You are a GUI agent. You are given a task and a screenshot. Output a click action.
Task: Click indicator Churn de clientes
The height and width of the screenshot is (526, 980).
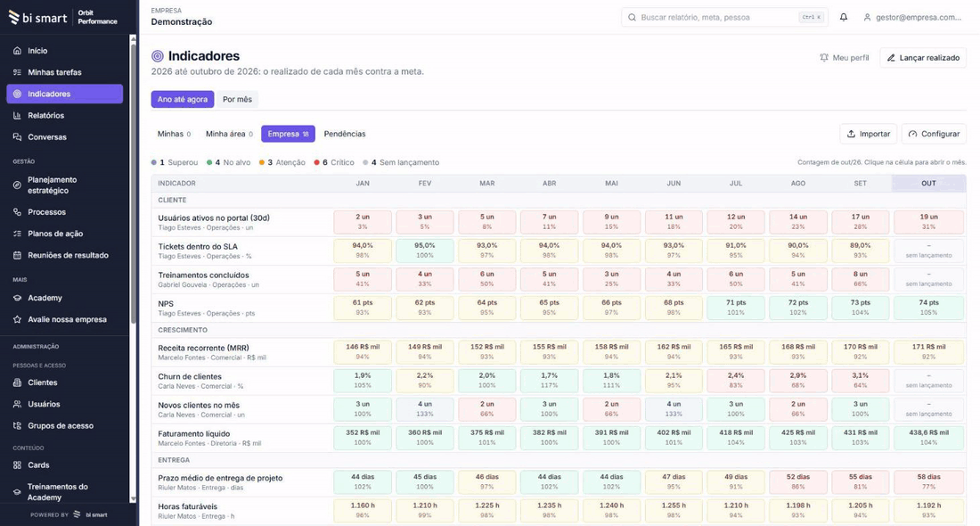click(190, 376)
